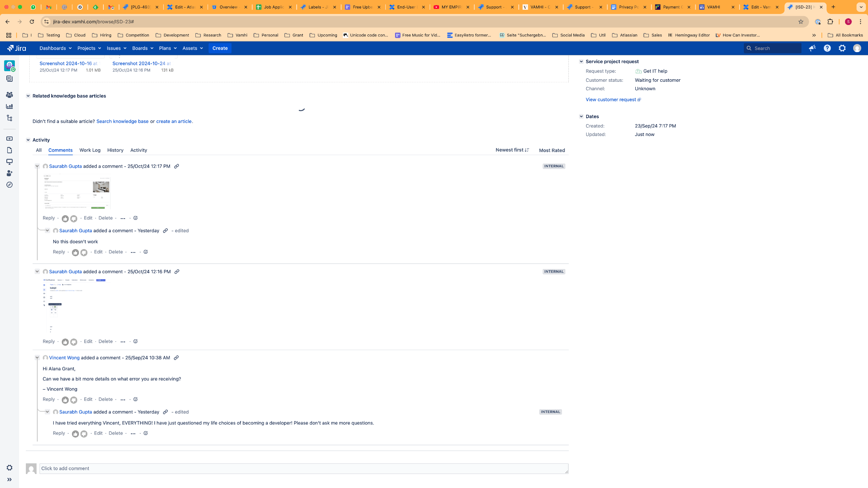The image size is (868, 488).
Task: Switch to the History tab
Action: click(115, 150)
